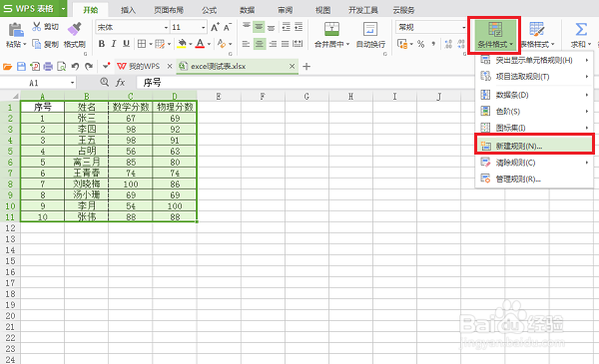Click the thousands comma style icon
This screenshot has height=364, width=599.
coord(433,44)
